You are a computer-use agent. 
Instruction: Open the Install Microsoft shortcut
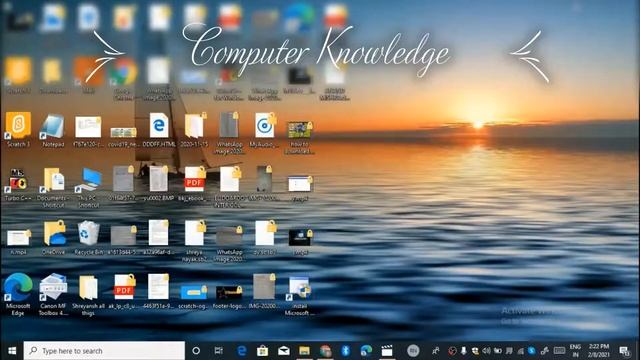[x=299, y=296]
